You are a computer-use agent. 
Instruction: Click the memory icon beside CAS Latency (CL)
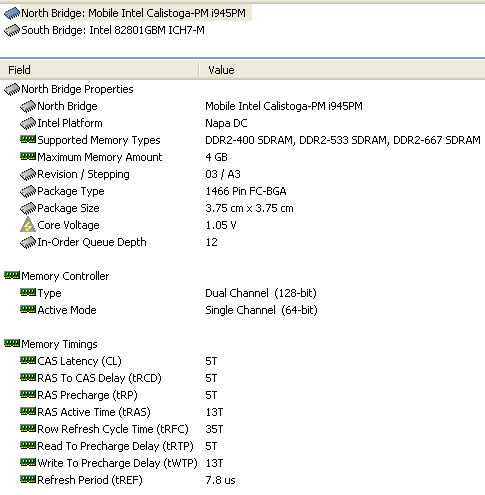(28, 361)
